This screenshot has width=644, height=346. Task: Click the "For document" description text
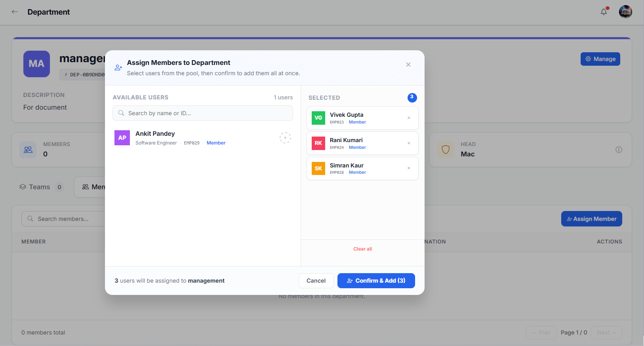tap(45, 107)
